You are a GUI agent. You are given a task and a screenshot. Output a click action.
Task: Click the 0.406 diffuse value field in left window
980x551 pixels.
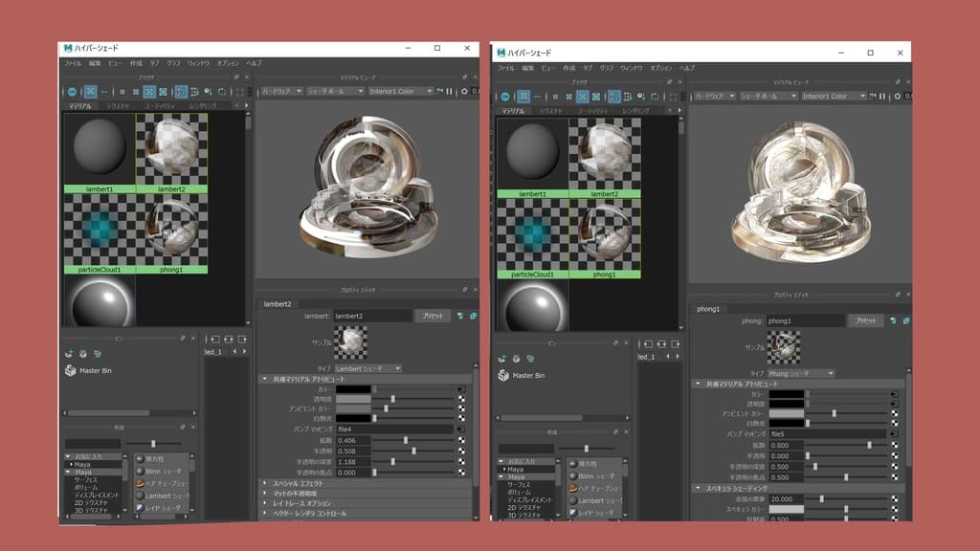[353, 440]
